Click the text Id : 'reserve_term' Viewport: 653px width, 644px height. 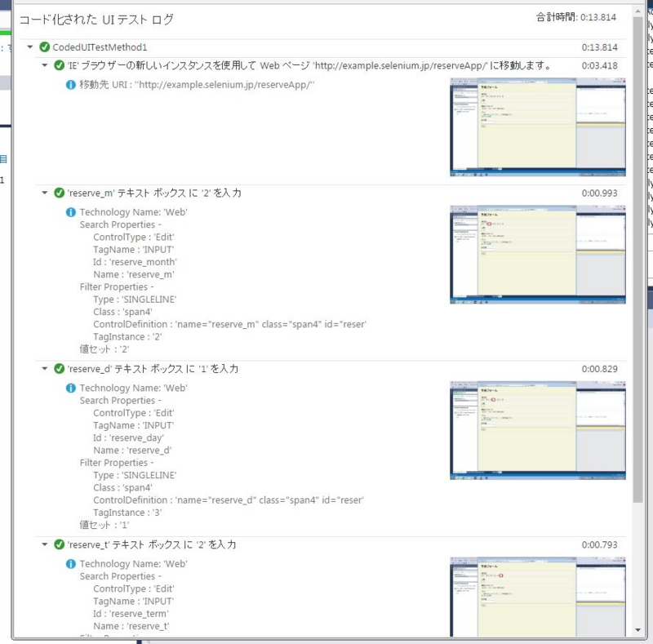pos(131,614)
